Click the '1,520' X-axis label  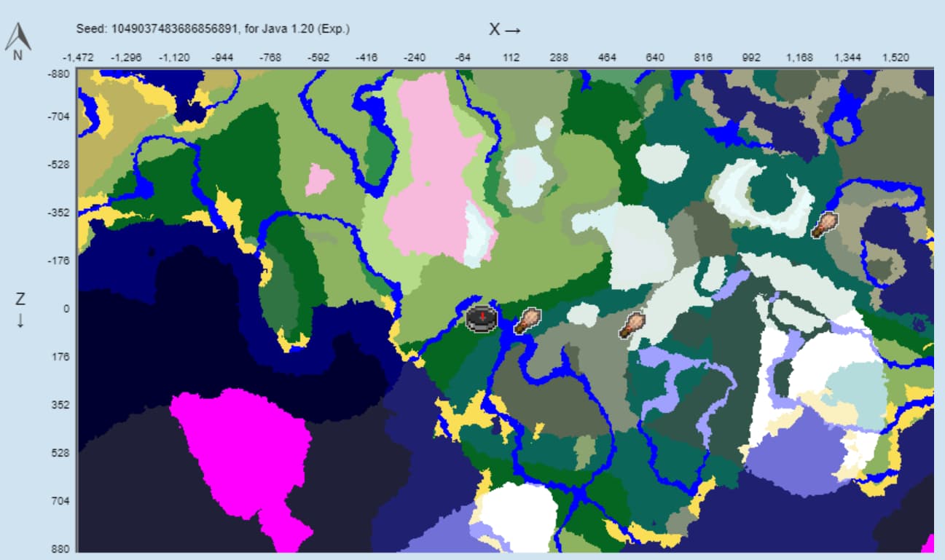(895, 58)
